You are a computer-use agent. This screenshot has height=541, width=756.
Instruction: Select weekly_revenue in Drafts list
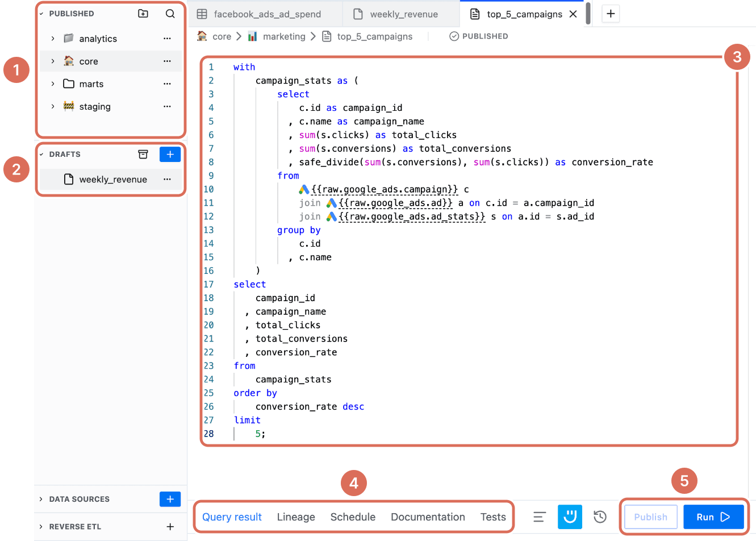tap(111, 180)
